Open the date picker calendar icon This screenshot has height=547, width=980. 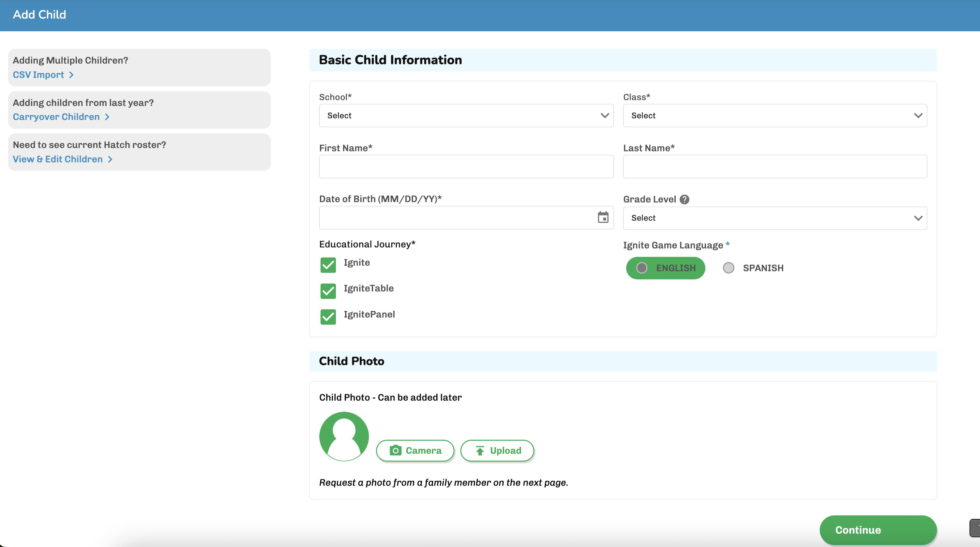tap(603, 217)
